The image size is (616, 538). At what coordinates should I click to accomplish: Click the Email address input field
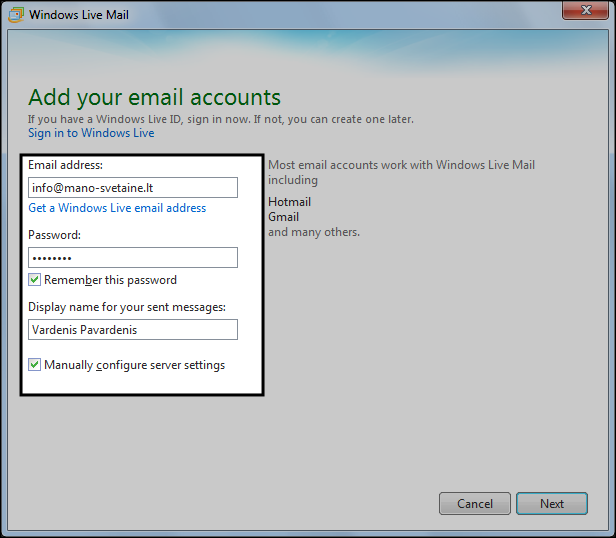[133, 188]
